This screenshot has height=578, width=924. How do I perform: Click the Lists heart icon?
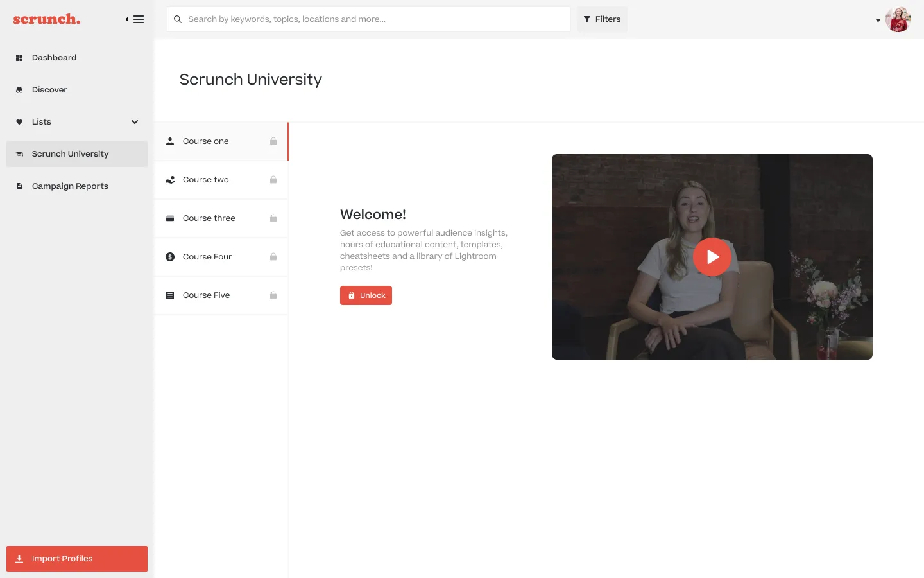pyautogui.click(x=19, y=122)
